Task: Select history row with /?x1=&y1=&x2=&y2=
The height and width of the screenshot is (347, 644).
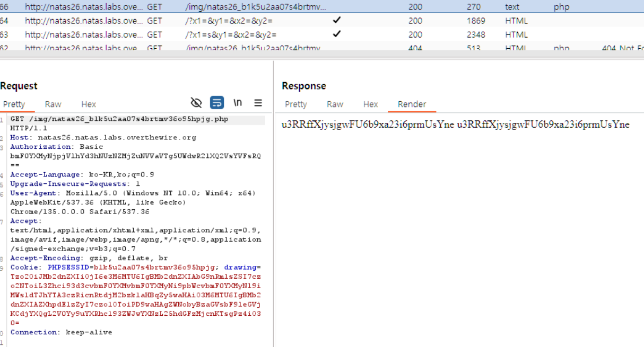Action: click(x=231, y=21)
